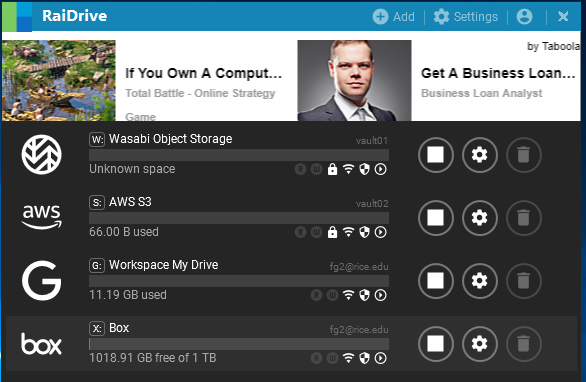Open Box drive settings gear
The image size is (586, 382).
(479, 344)
